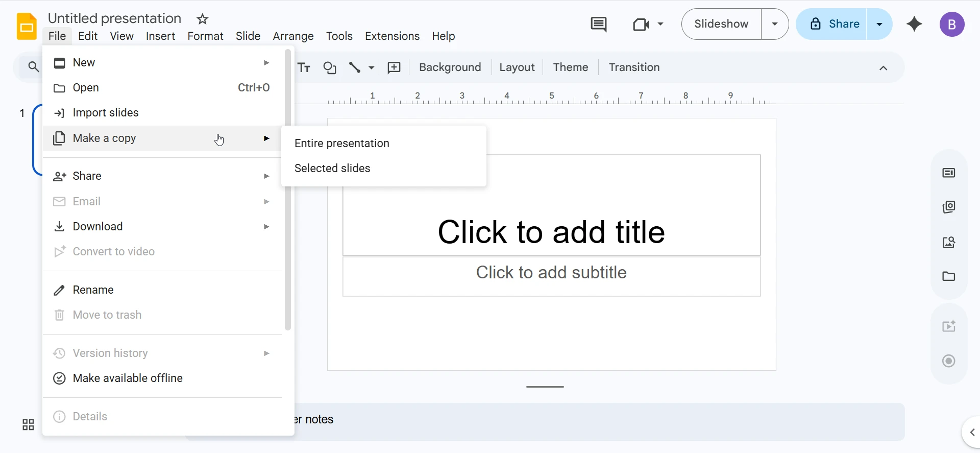Screen dimensions: 980x453
Task: Select the Line tool
Action: tap(355, 67)
